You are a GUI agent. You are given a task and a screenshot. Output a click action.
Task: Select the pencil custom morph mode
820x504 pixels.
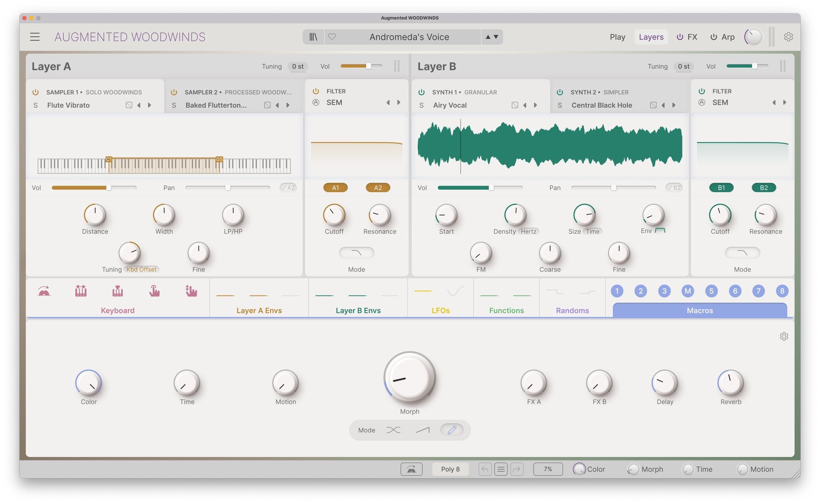coord(452,430)
